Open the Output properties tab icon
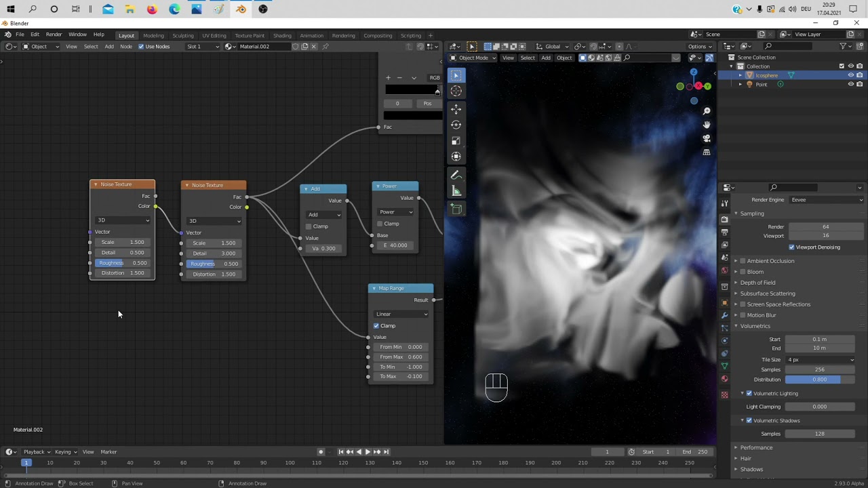Image resolution: width=868 pixels, height=488 pixels. click(724, 232)
